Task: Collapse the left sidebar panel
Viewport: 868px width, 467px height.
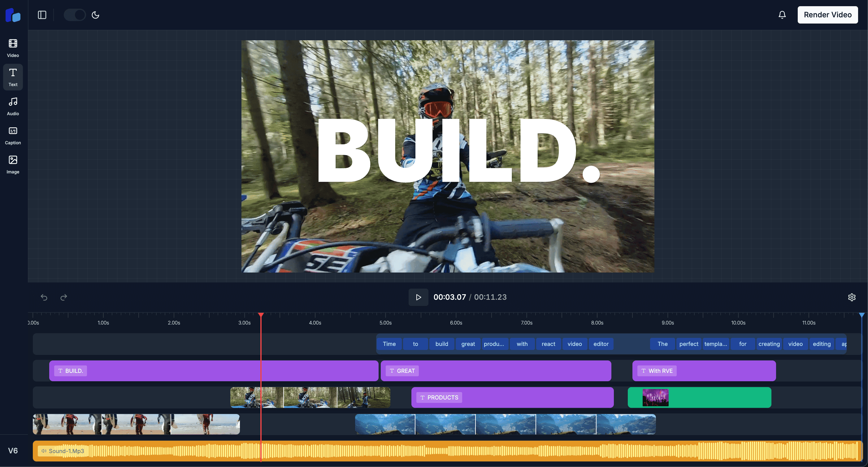Action: [x=42, y=15]
